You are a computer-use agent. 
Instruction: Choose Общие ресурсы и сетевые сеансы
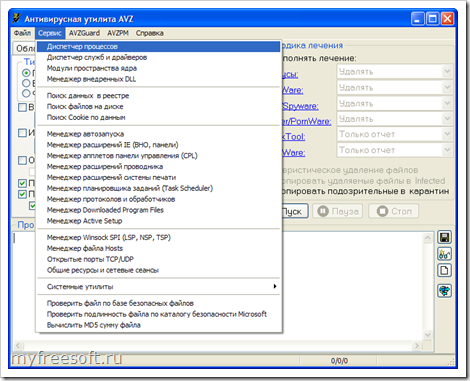(x=158, y=270)
